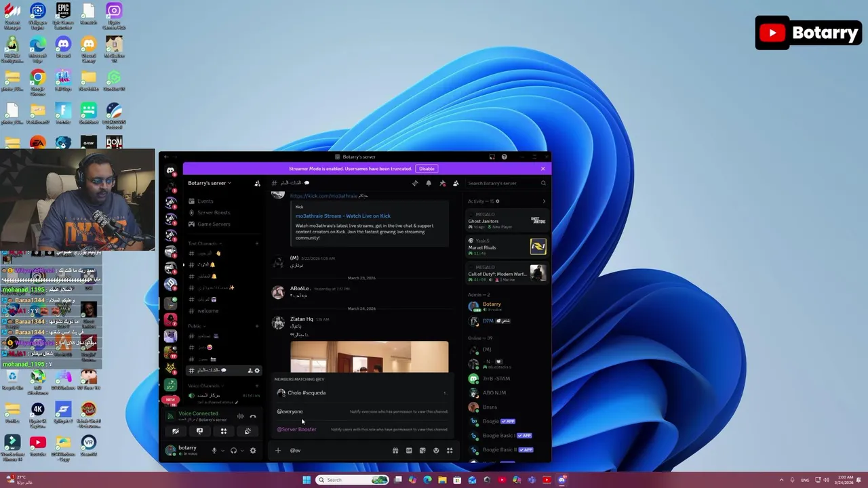This screenshot has height=488, width=868.
Task: Collapse the Voice Channels category
Action: [205, 386]
